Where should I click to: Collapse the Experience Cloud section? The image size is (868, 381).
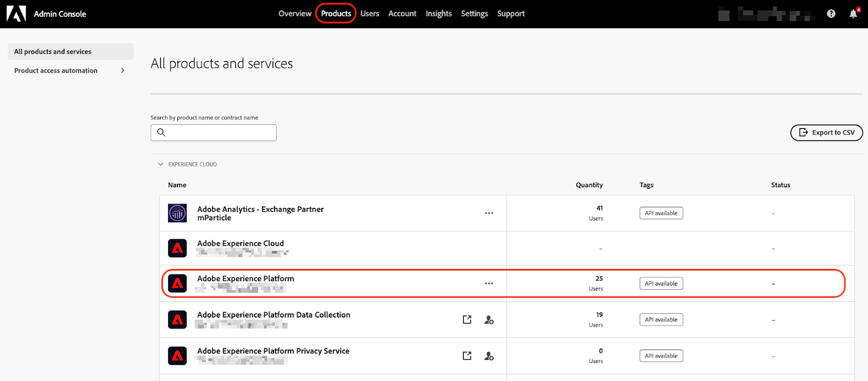(161, 164)
